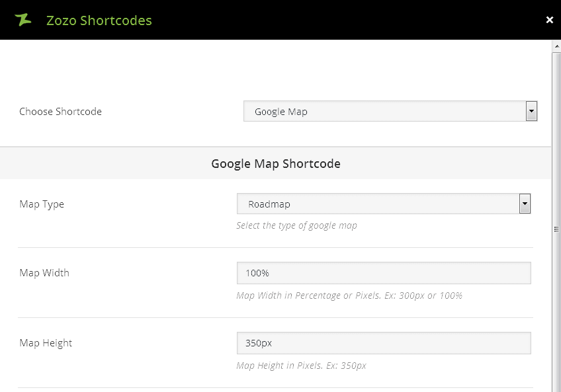Click the Map Width label
This screenshot has width=561, height=392.
[44, 273]
